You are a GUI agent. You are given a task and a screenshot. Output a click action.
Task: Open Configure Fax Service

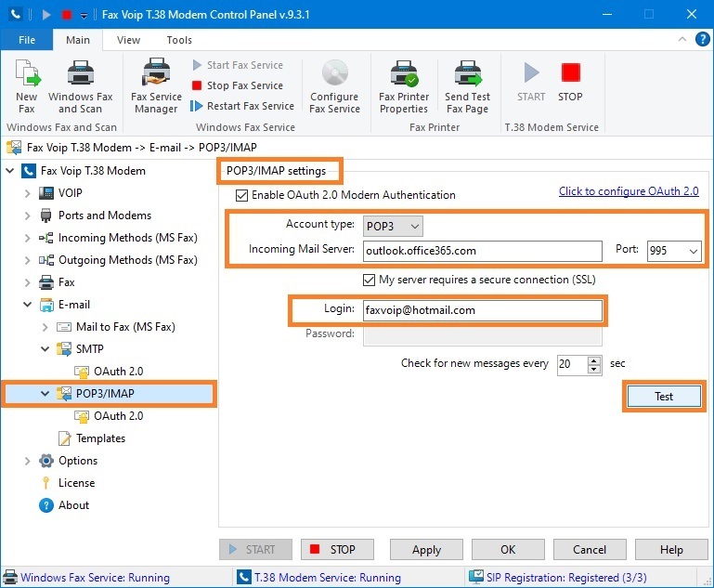point(334,86)
